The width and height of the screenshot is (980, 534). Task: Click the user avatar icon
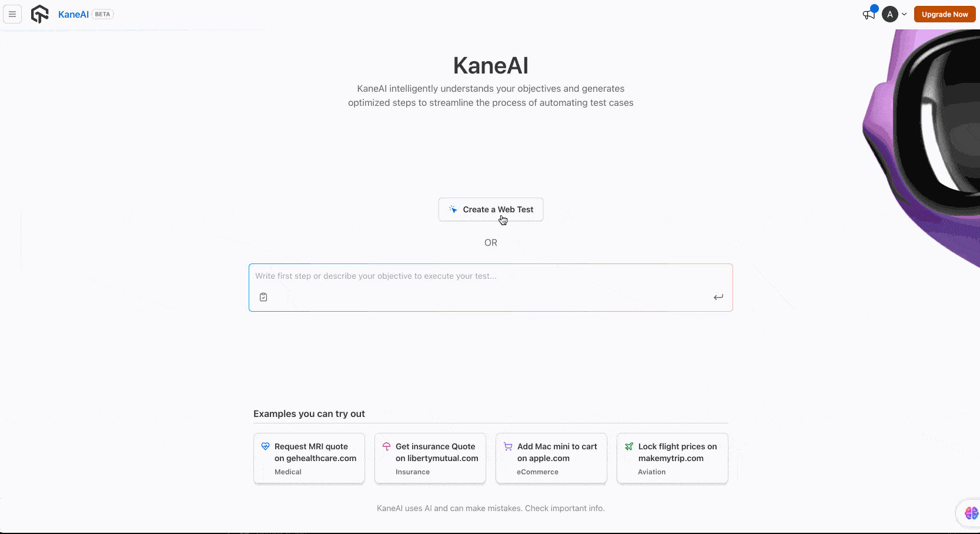(x=889, y=14)
